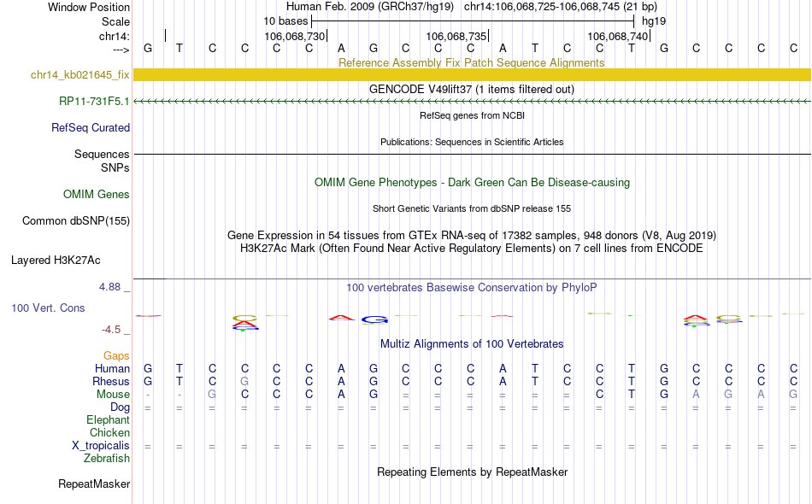Click the yellow fix patch alignment bar
This screenshot has width=812, height=504.
(x=472, y=74)
